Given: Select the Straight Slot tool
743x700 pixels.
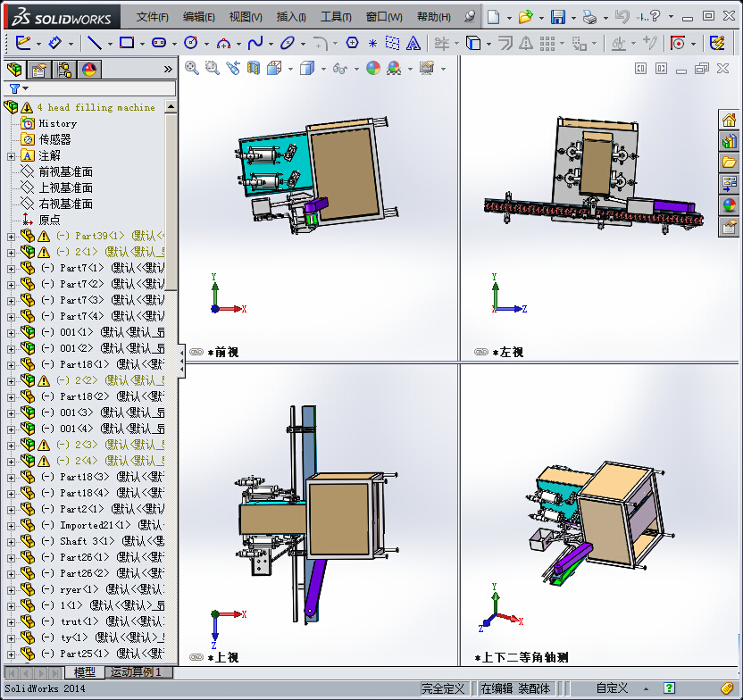Looking at the screenshot, I should click(159, 43).
